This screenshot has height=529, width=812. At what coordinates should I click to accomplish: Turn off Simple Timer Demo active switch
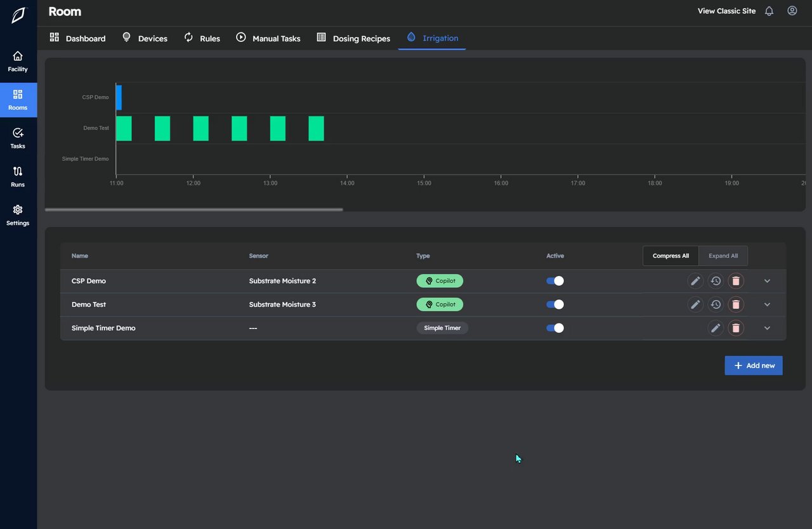[x=555, y=328]
